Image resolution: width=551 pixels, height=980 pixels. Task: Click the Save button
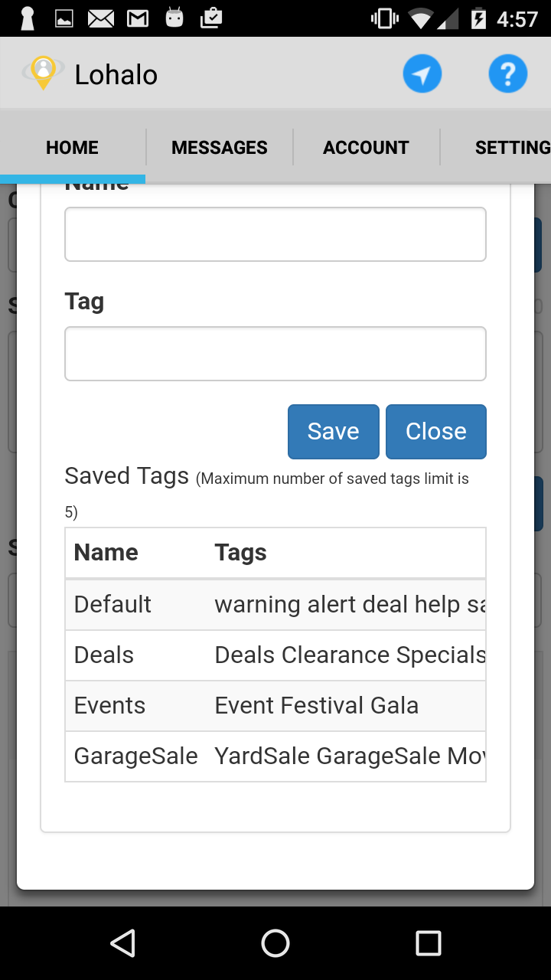[x=333, y=432]
